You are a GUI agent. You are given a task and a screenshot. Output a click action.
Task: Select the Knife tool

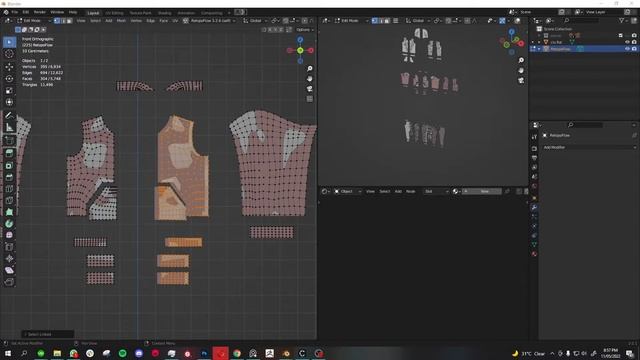coord(9,200)
